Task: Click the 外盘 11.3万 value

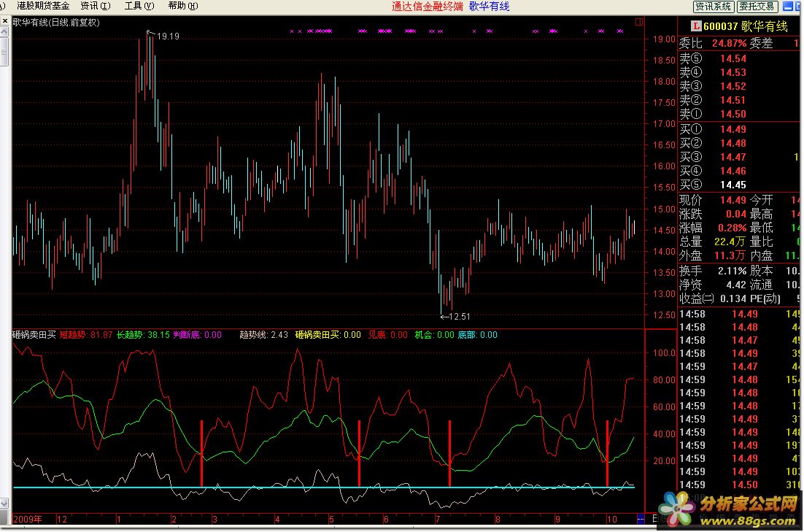Action: tap(730, 255)
